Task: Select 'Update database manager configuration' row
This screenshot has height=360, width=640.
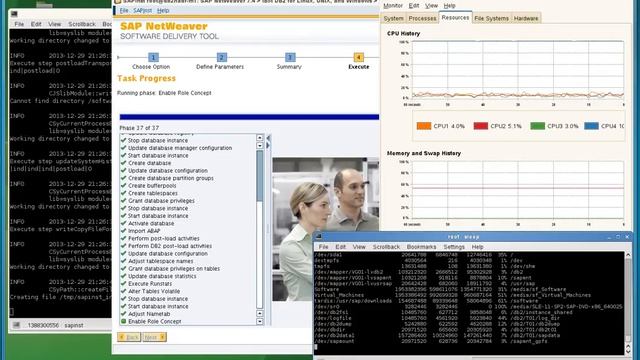Action: (180, 148)
